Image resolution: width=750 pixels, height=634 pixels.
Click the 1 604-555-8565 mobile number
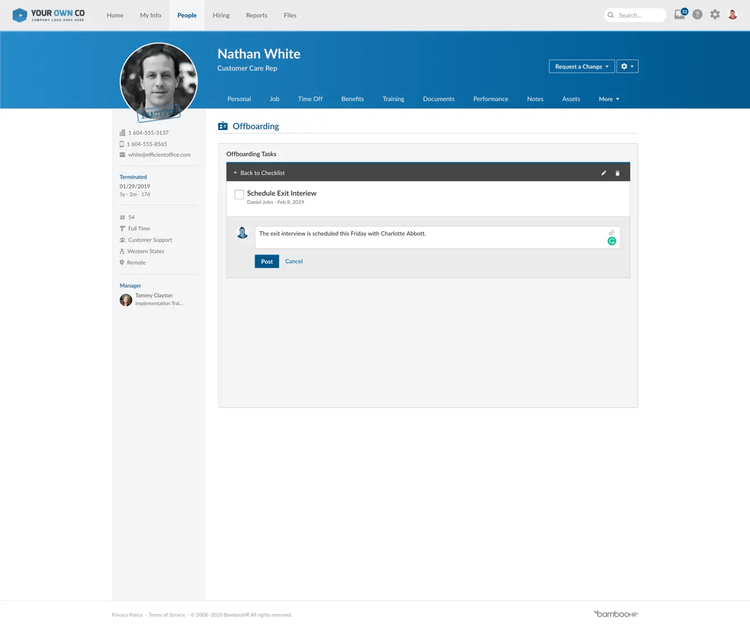pyautogui.click(x=147, y=144)
